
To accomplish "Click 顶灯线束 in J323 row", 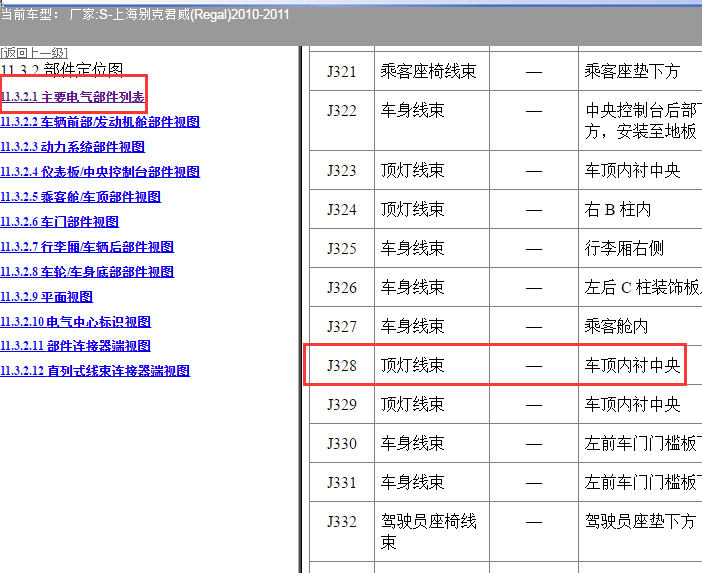I will (x=412, y=171).
